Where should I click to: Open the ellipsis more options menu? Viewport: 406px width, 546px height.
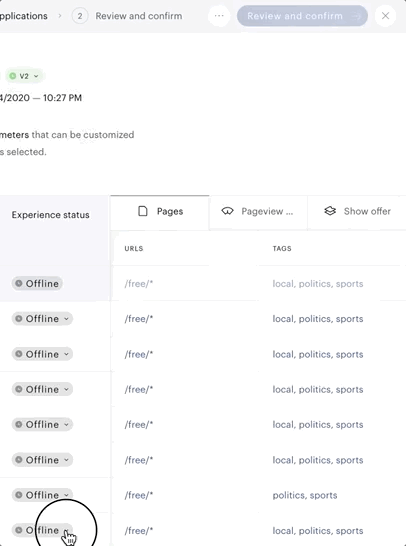[219, 16]
